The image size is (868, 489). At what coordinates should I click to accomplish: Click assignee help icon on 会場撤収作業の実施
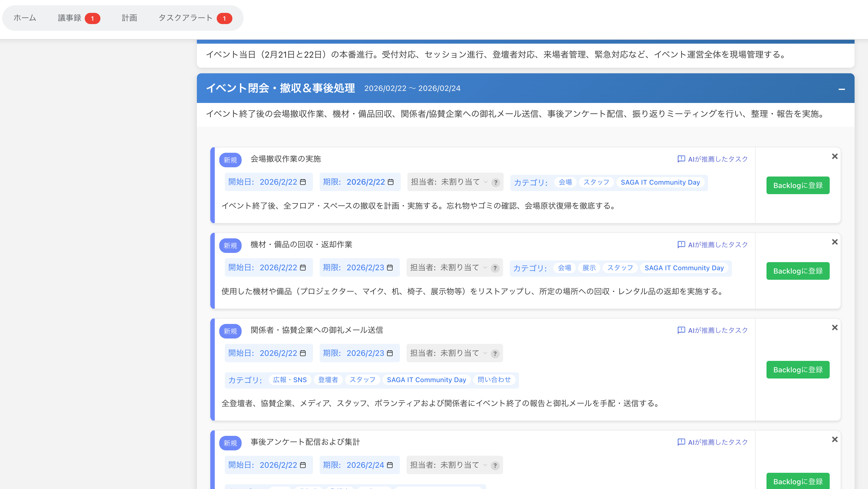496,183
